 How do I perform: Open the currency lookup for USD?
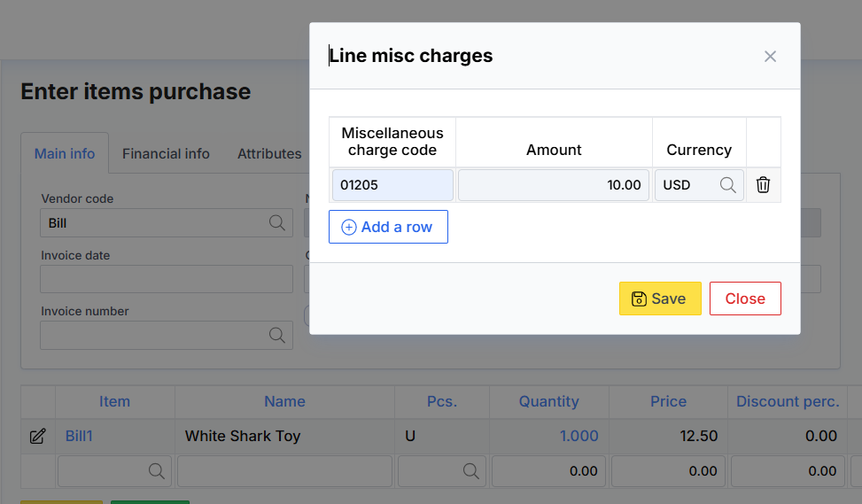tap(727, 185)
